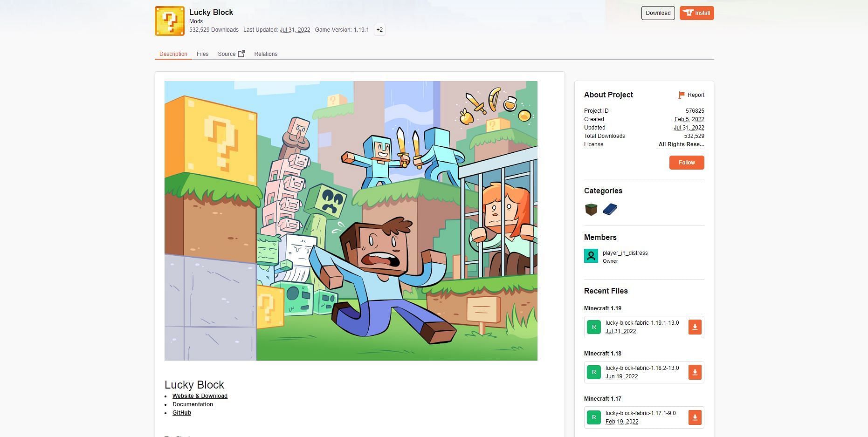868x437 pixels.
Task: Click the release badge for the 1.19.1 file
Action: pos(594,327)
